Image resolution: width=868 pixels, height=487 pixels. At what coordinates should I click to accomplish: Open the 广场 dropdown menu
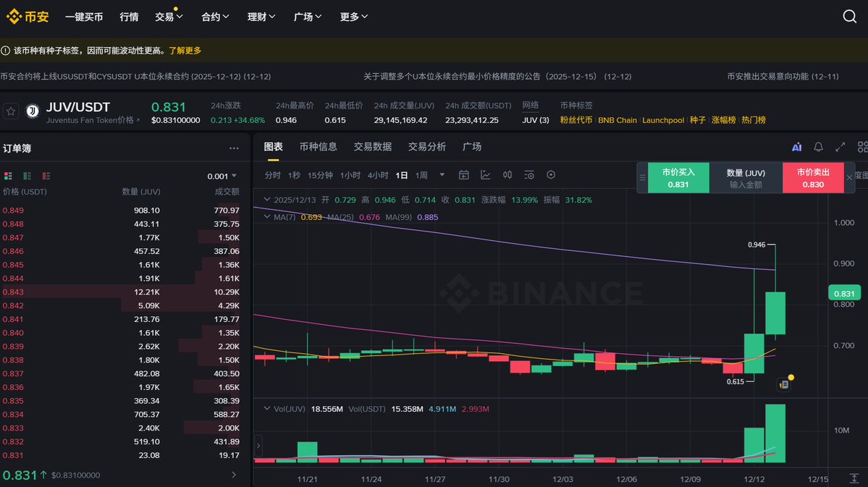point(308,17)
